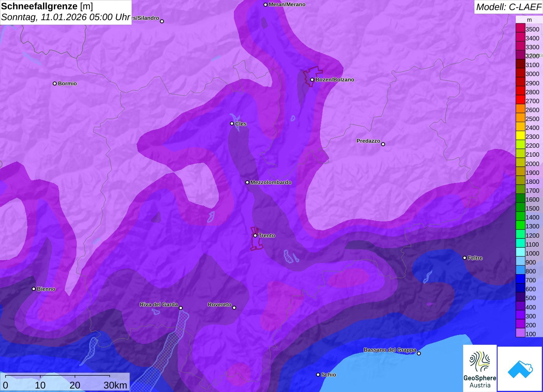Viewport: 543px width, 392px height.
Task: Click the GeoSphere Austria logo
Action: click(x=480, y=368)
